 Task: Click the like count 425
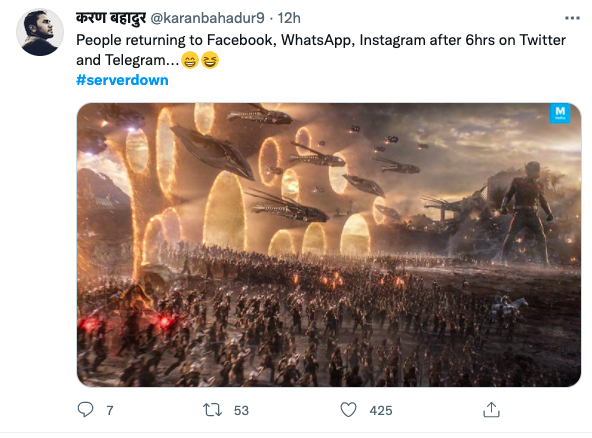pyautogui.click(x=381, y=410)
